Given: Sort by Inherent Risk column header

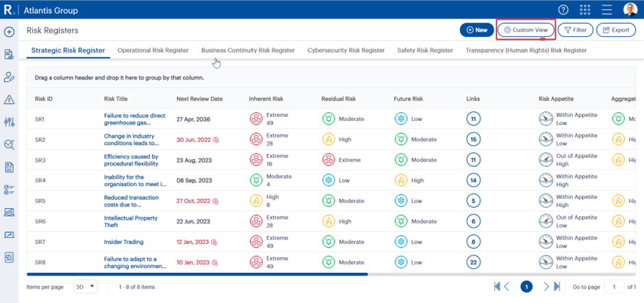Looking at the screenshot, I should (266, 98).
